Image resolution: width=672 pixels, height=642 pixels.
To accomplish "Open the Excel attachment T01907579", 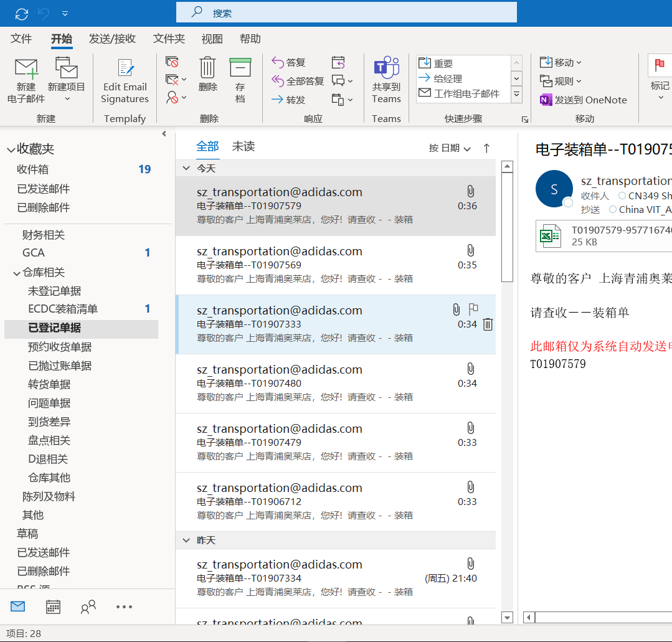I will 604,236.
